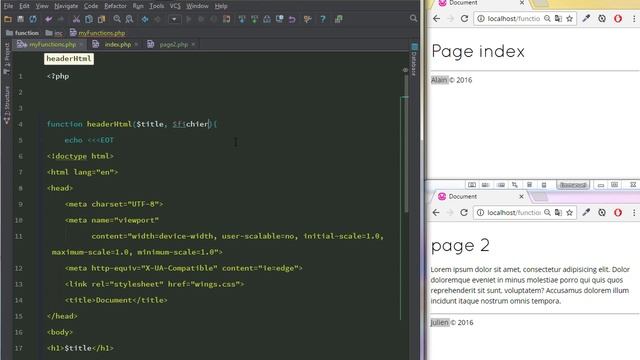Open the File menu in PhpStorm

(x=8, y=6)
